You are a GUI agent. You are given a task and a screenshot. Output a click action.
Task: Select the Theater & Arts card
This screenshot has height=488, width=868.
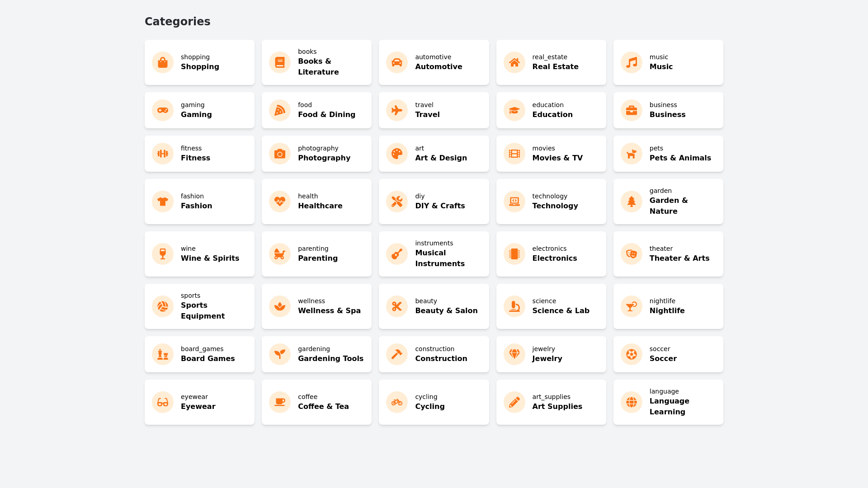[x=668, y=254]
